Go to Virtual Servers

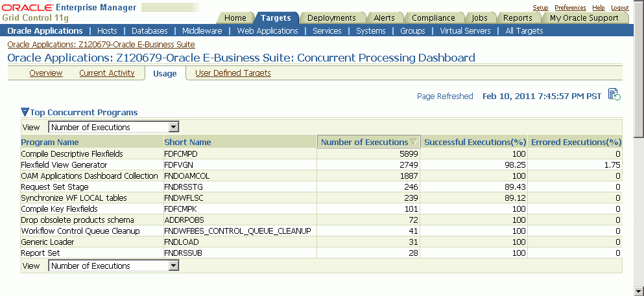click(466, 30)
